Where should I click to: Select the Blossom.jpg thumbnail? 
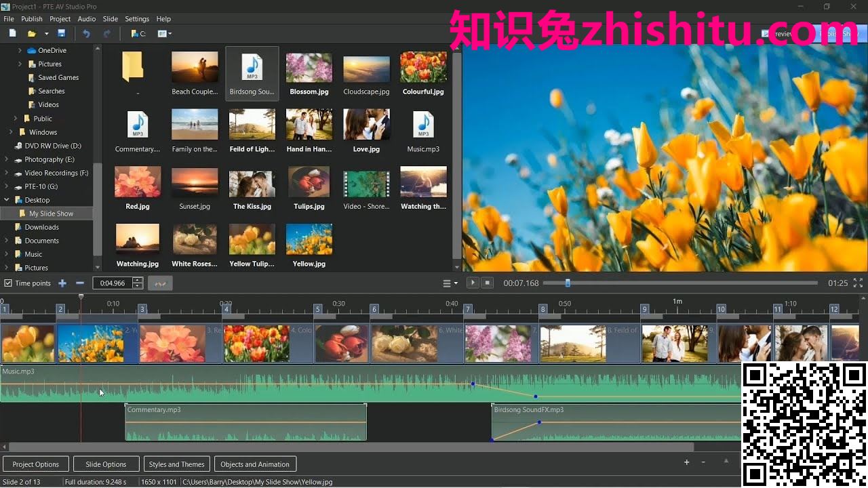(x=309, y=67)
